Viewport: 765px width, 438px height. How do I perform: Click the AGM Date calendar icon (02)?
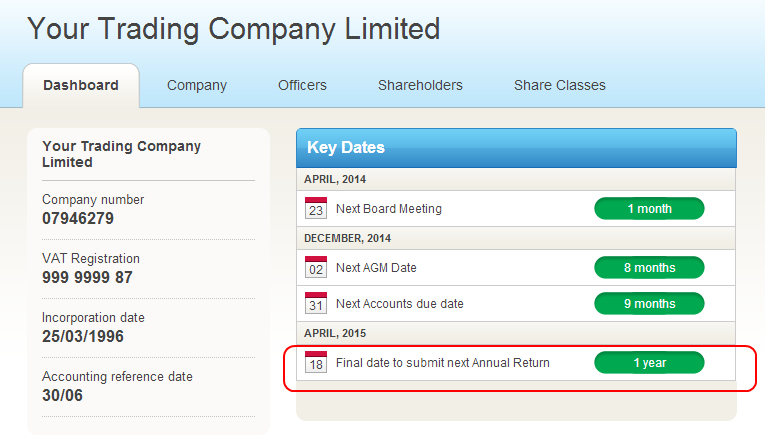(x=316, y=268)
